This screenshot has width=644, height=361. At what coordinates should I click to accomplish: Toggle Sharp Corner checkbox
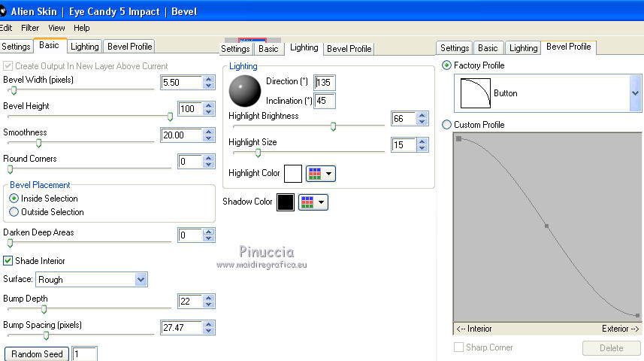click(459, 347)
